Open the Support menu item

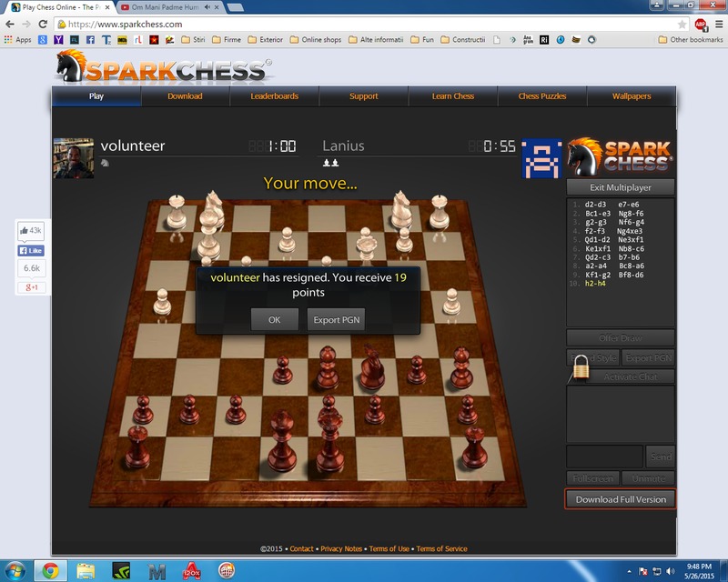363,96
